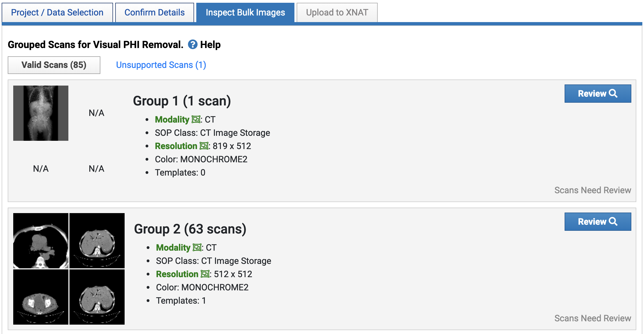This screenshot has width=644, height=334.
Task: Click the blue Help question mark icon
Action: coord(192,44)
